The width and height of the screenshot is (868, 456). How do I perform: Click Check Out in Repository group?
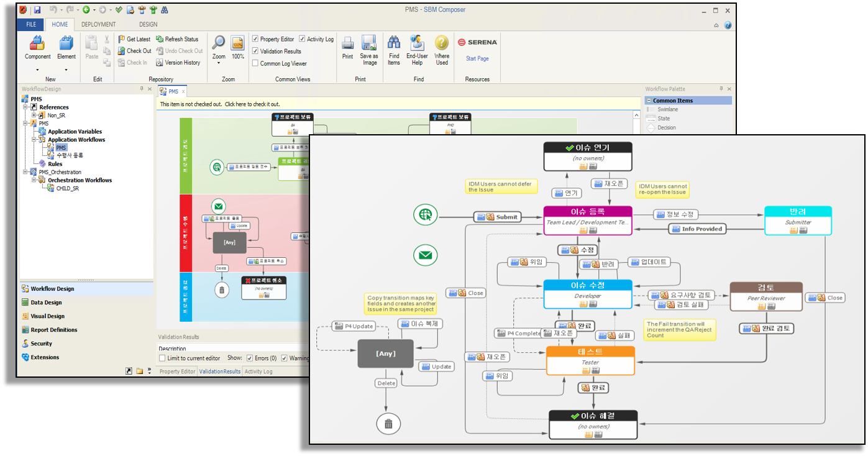134,51
